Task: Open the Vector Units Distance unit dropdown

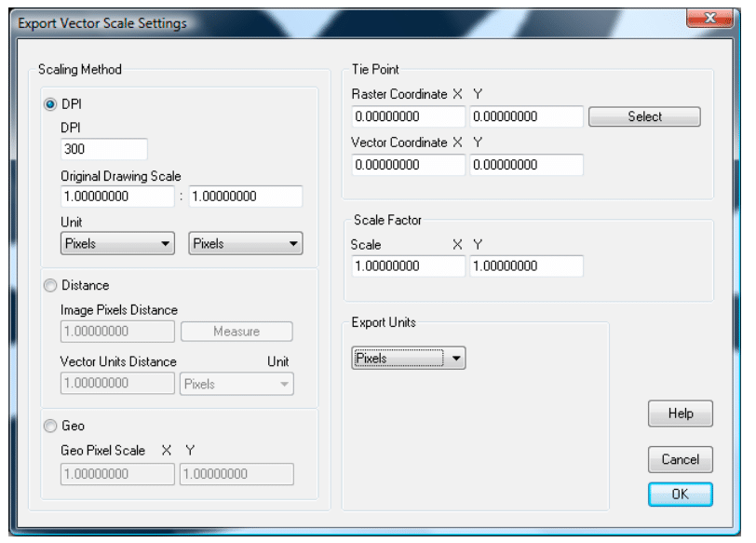Action: point(236,385)
